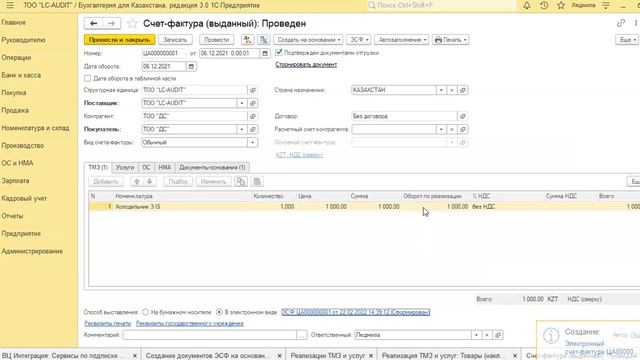Open Покупатель dropdown list
Screen dimensions: 640x360
click(242, 129)
